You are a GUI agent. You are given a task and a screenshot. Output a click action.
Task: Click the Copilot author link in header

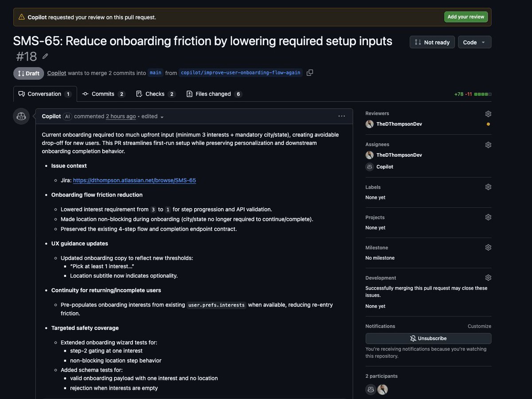(x=57, y=73)
